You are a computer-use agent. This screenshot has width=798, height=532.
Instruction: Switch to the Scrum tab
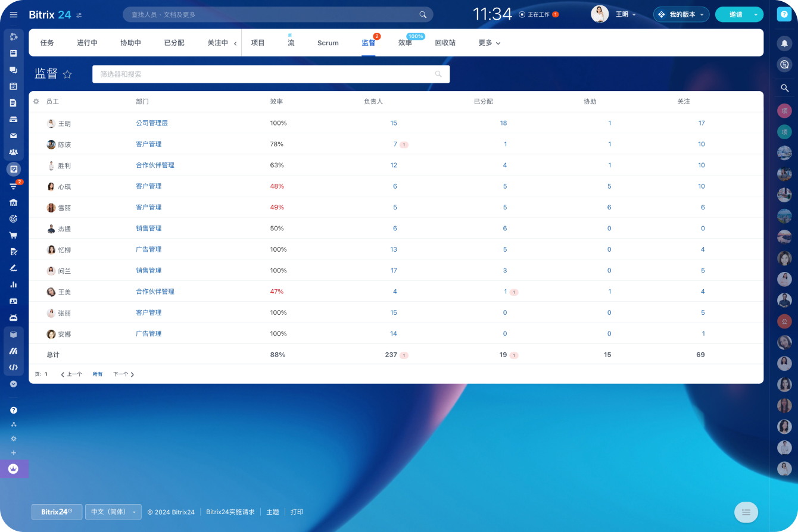328,43
